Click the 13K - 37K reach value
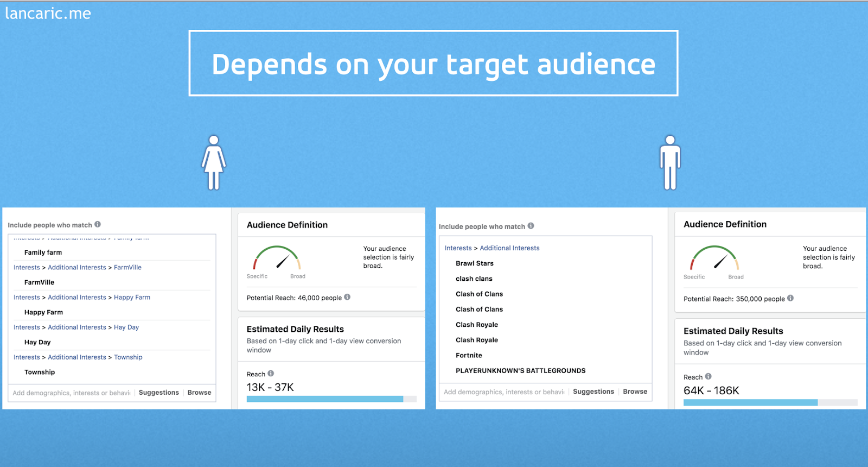The width and height of the screenshot is (868, 467). click(x=270, y=387)
